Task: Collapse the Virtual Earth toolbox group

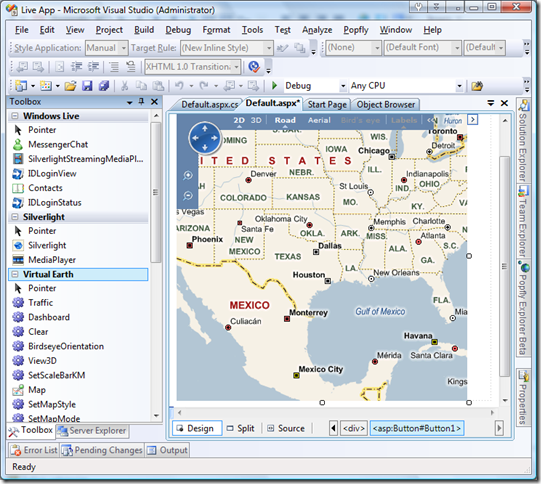Action: 15,275
